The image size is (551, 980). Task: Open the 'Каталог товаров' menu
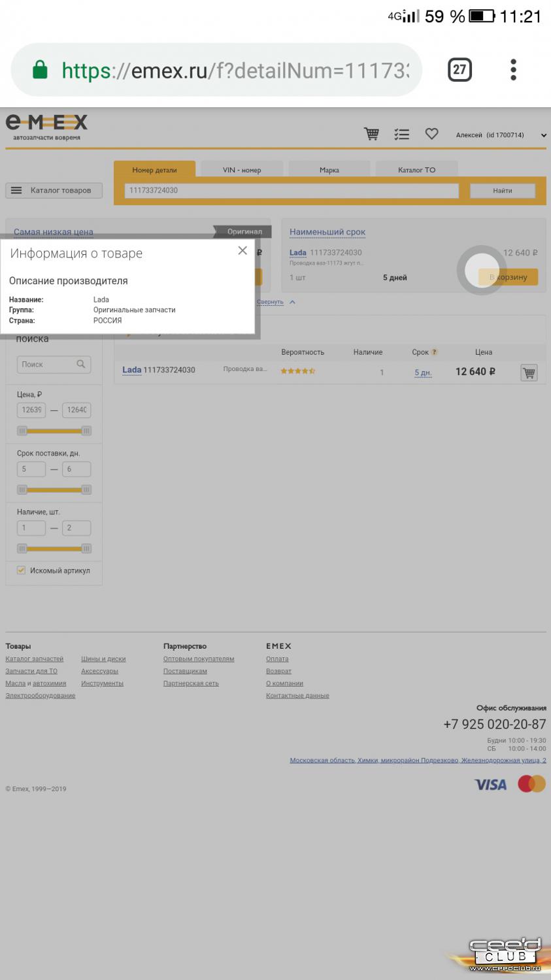point(54,190)
